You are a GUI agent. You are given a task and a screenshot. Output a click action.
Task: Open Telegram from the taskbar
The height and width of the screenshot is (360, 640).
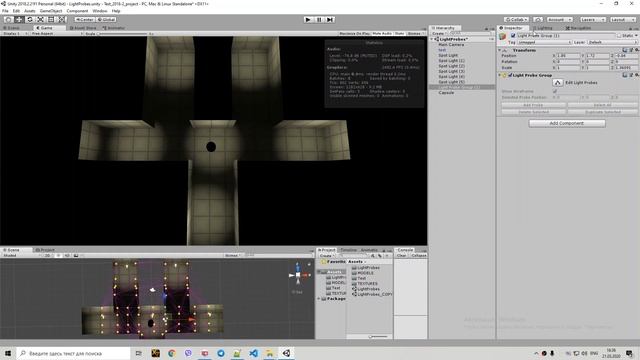[x=221, y=353]
